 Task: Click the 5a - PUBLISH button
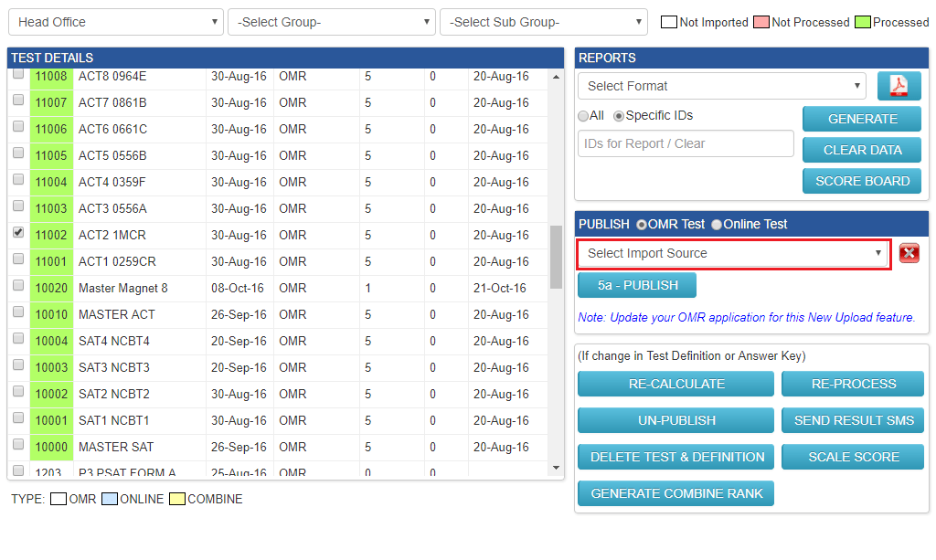tap(637, 285)
